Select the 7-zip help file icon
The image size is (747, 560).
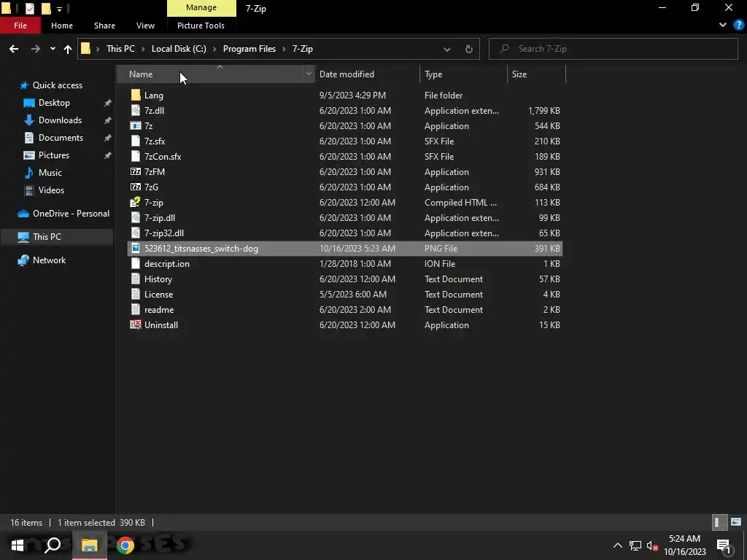point(136,203)
